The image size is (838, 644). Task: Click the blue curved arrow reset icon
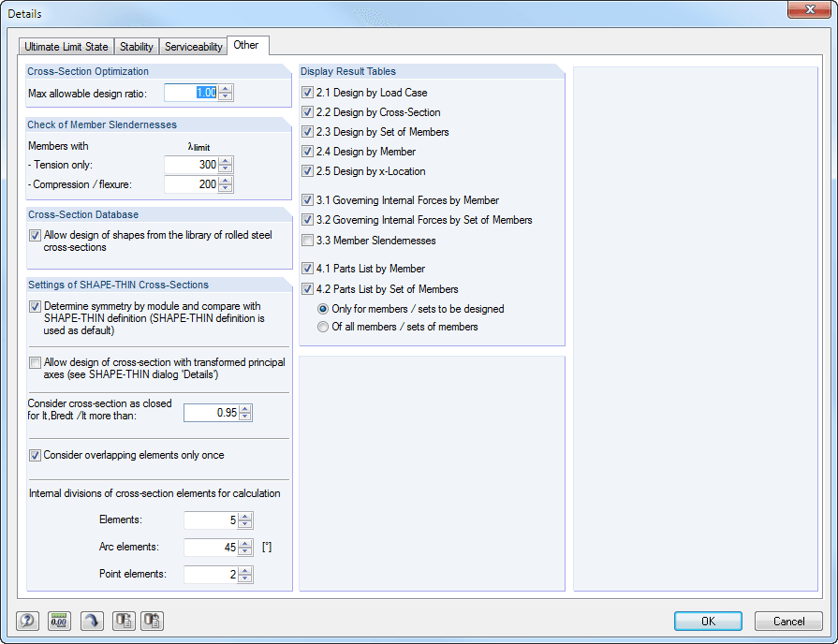point(92,621)
